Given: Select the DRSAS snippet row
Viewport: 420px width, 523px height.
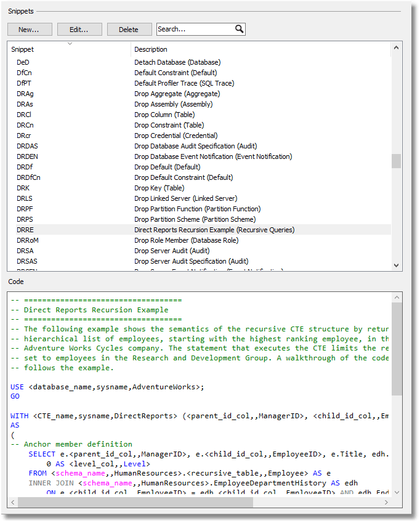Looking at the screenshot, I should click(203, 261).
